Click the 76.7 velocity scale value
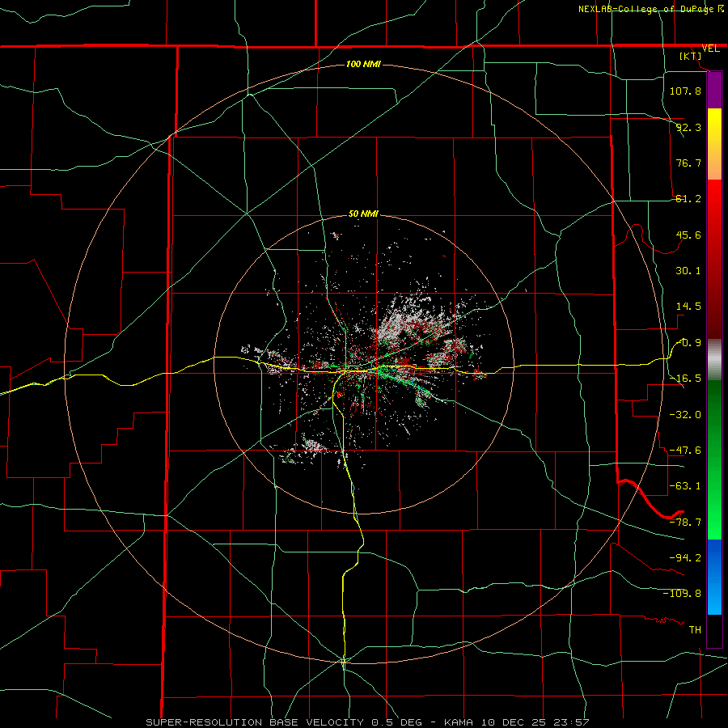The width and height of the screenshot is (728, 728). pyautogui.click(x=688, y=163)
